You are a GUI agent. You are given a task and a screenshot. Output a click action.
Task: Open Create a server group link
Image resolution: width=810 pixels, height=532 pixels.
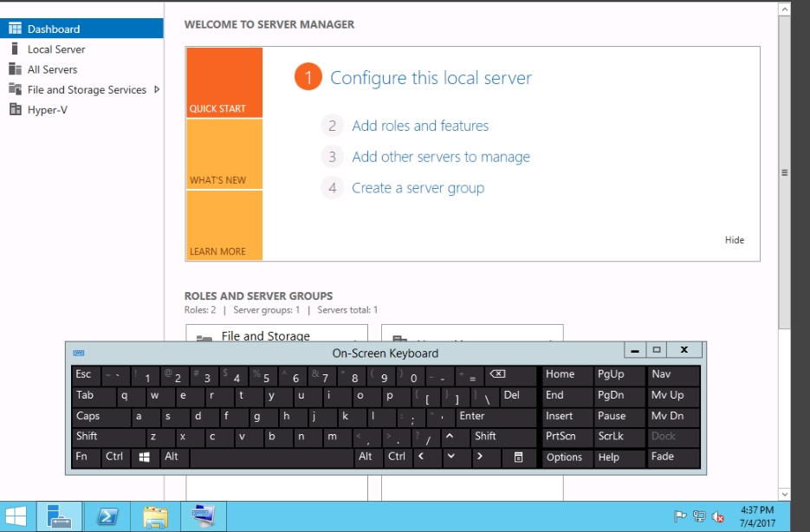[418, 187]
